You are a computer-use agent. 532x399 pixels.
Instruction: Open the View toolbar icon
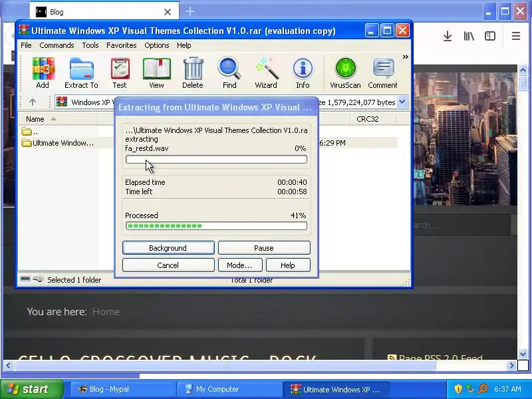156,73
